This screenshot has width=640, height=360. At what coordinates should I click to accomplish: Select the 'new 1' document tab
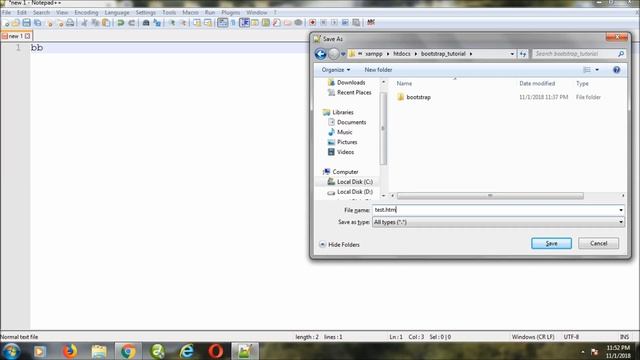(x=16, y=36)
